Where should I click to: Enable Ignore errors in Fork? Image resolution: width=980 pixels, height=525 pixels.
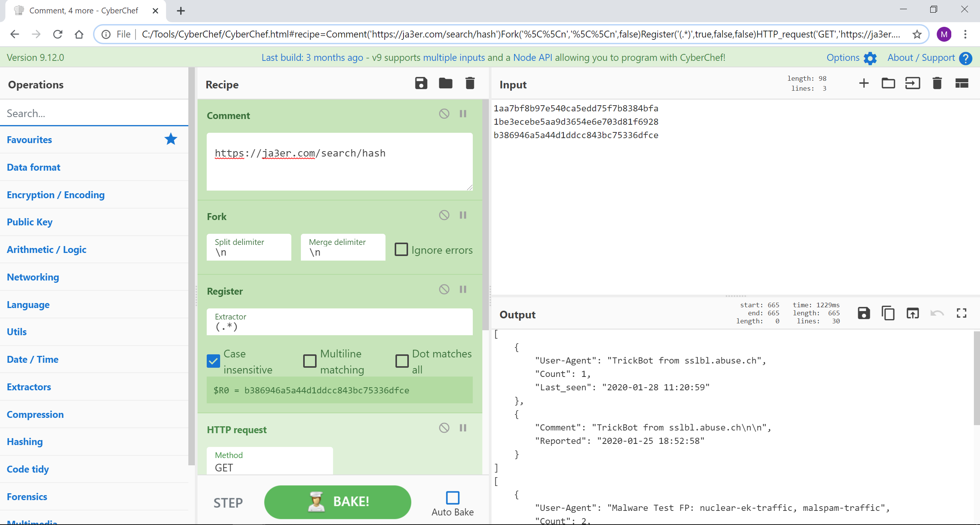(401, 249)
